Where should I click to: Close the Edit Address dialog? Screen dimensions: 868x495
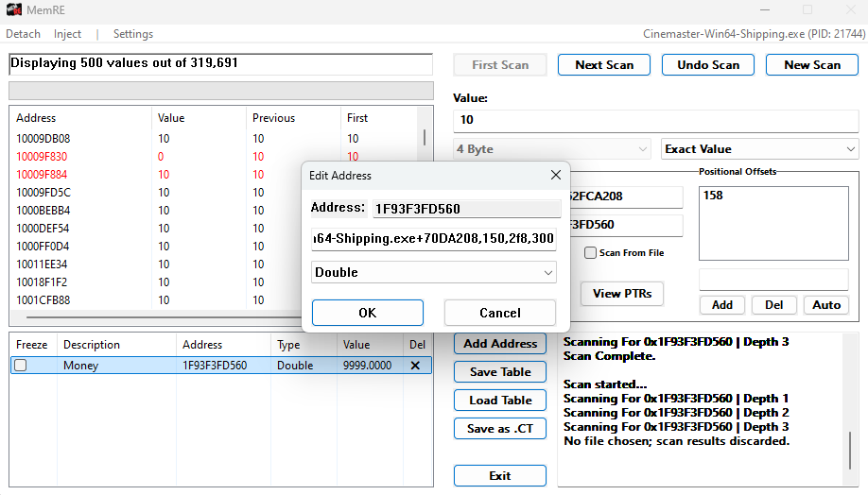(556, 176)
